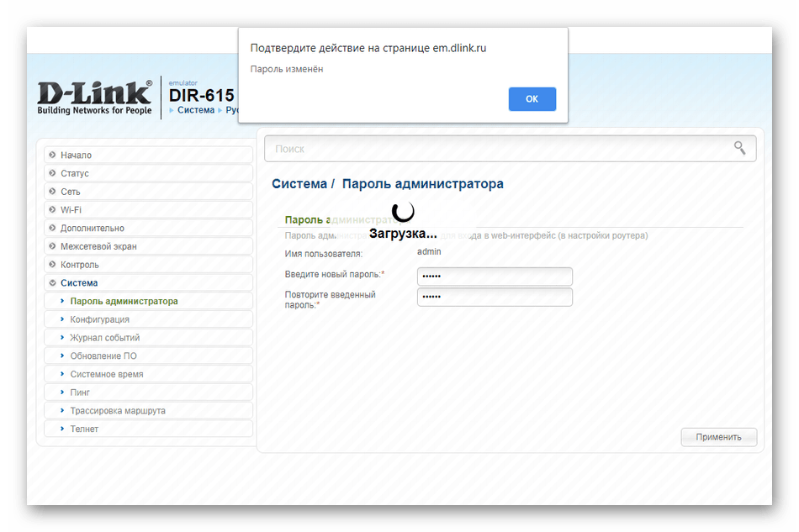
Task: Click the Применить button
Action: (x=718, y=437)
